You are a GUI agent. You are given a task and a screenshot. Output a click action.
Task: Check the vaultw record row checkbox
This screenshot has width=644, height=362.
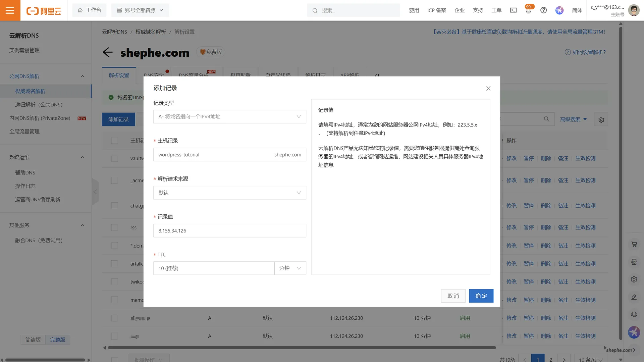coord(114,158)
